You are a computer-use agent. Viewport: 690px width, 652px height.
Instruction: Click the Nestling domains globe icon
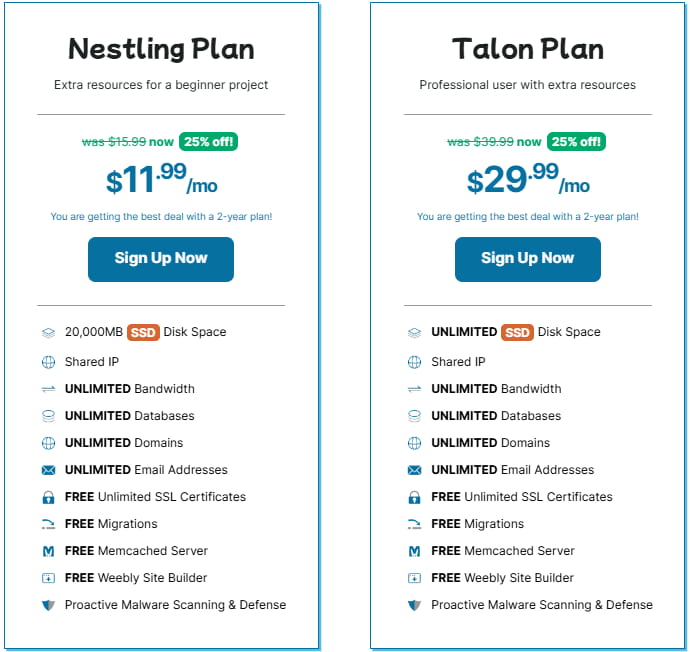pos(49,443)
